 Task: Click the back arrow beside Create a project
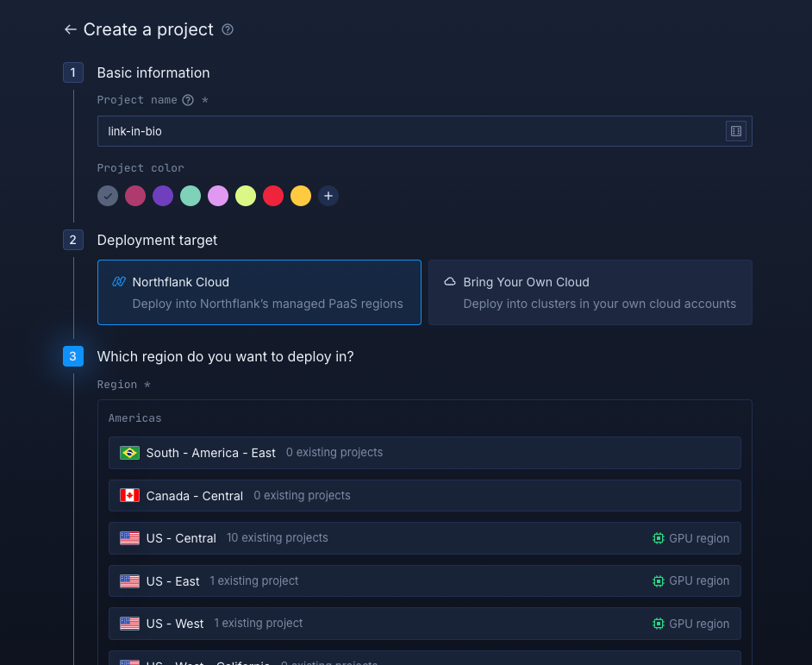(x=71, y=30)
